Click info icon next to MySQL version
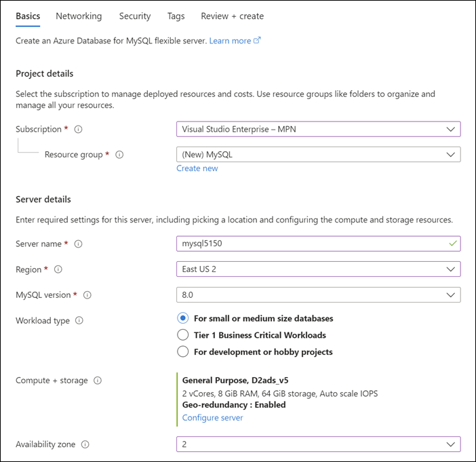Viewport: 476px width, 462px height. [x=87, y=295]
